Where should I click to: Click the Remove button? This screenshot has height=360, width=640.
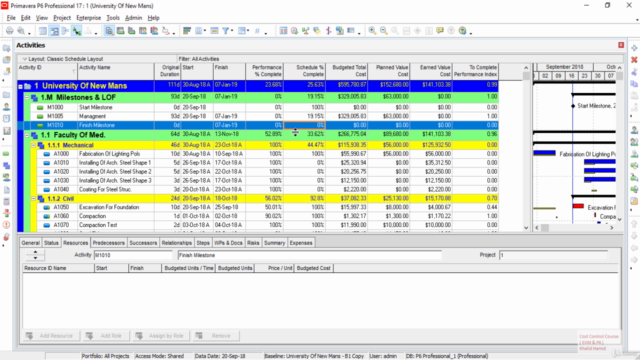point(216,336)
